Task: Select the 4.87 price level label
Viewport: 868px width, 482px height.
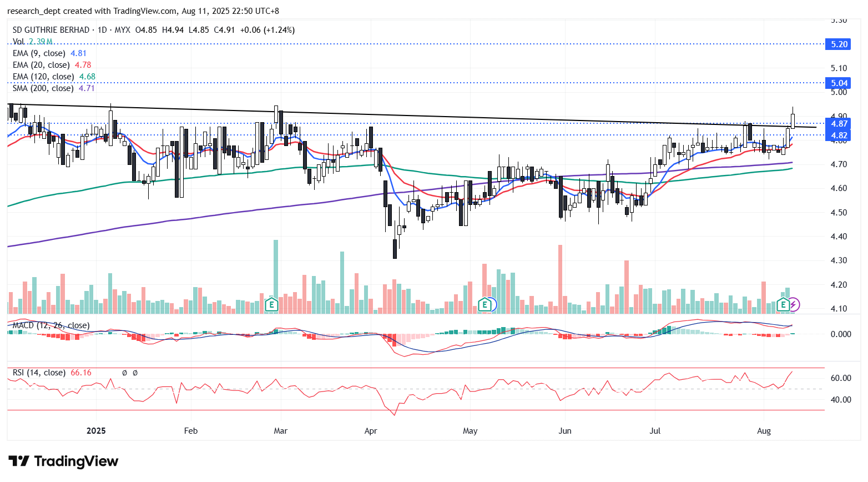Action: coord(838,123)
